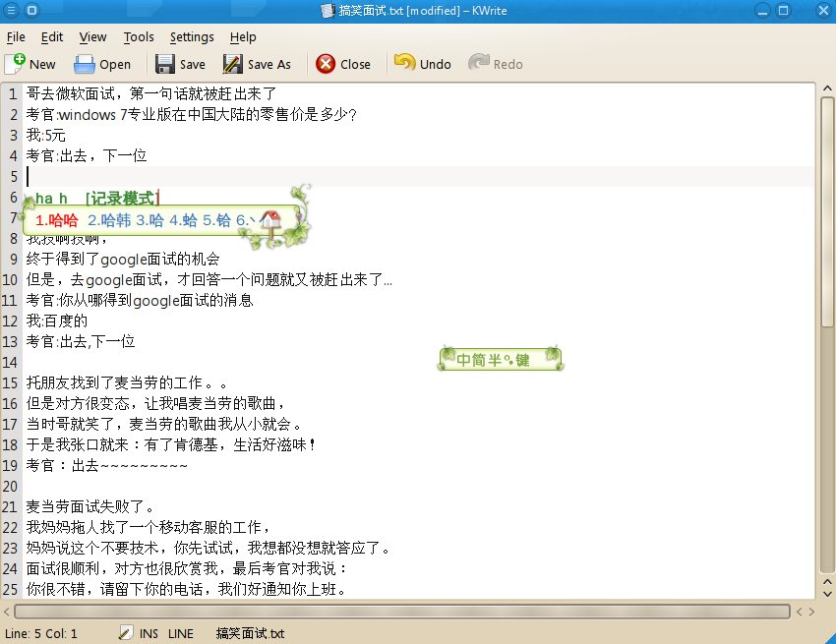Save the file using the Save button
The width and height of the screenshot is (836, 644).
coord(180,64)
